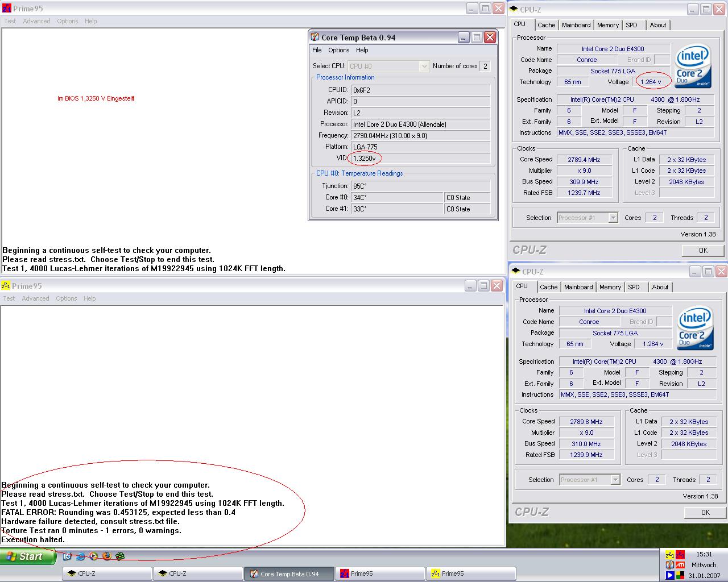728x582 pixels.
Task: Switch to Mainboard tab in lower CPU-Z
Action: click(578, 287)
